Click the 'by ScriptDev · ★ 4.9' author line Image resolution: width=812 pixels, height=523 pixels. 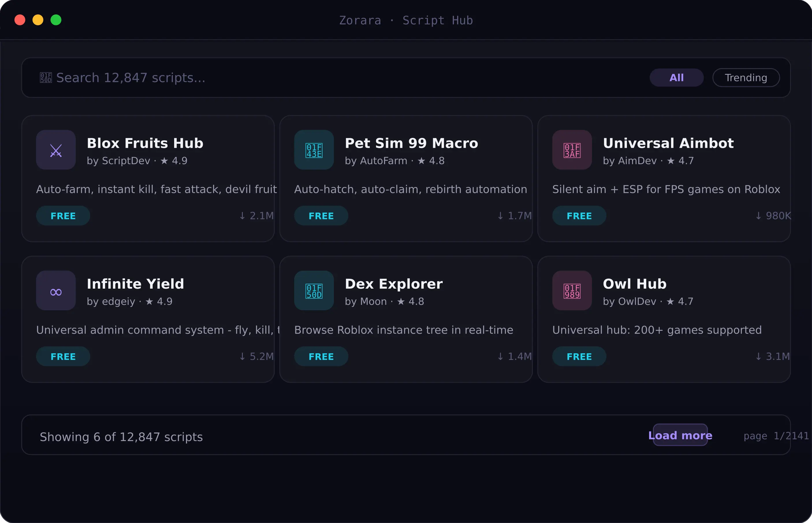point(137,161)
